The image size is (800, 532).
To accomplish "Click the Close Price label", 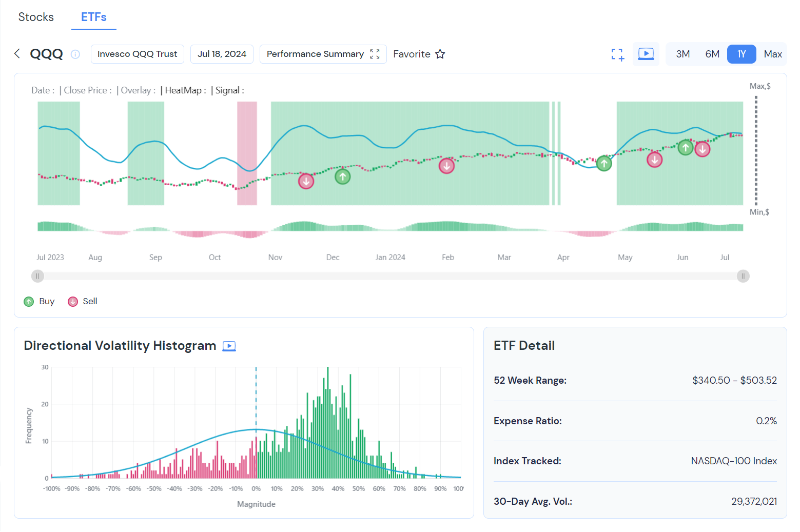I will coord(87,90).
